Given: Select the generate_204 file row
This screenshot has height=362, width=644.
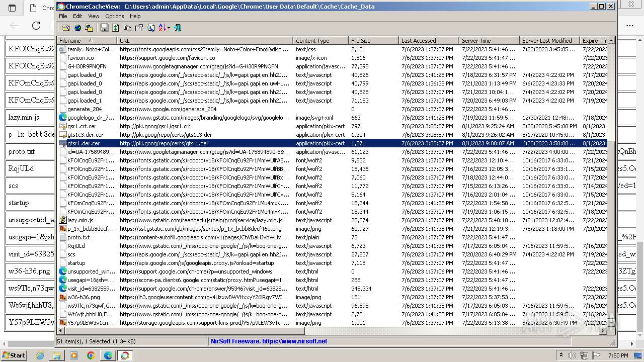Looking at the screenshot, I should pyautogui.click(x=332, y=109).
